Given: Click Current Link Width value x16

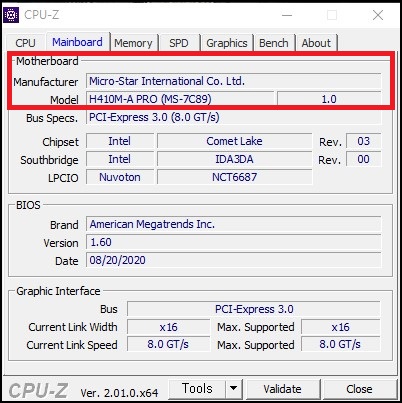Looking at the screenshot, I should [x=168, y=327].
